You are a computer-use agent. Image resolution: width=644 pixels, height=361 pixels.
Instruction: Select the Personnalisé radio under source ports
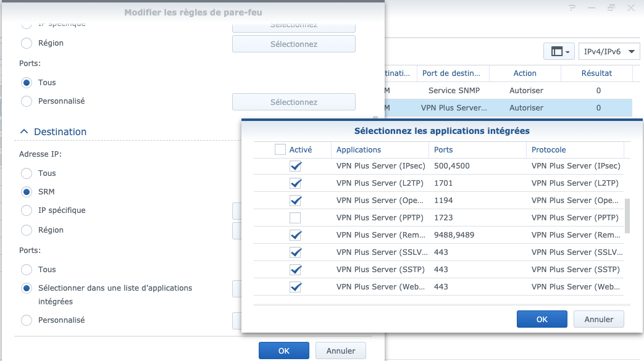pyautogui.click(x=27, y=101)
